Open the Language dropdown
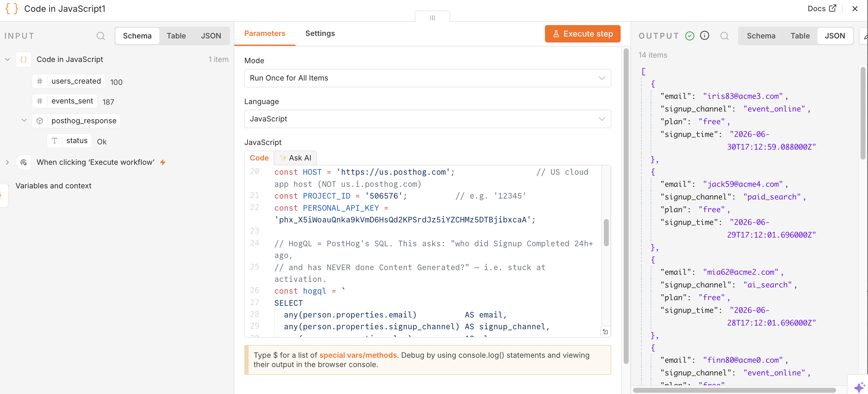The image size is (868, 394). click(427, 119)
